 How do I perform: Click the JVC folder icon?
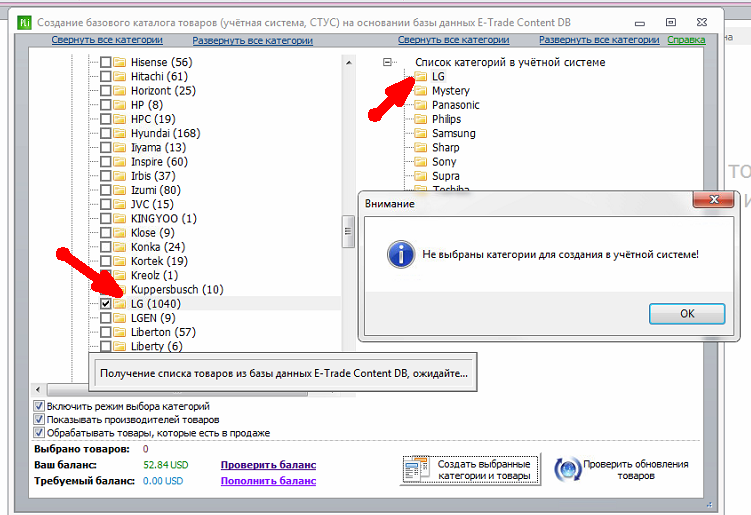[x=120, y=205]
